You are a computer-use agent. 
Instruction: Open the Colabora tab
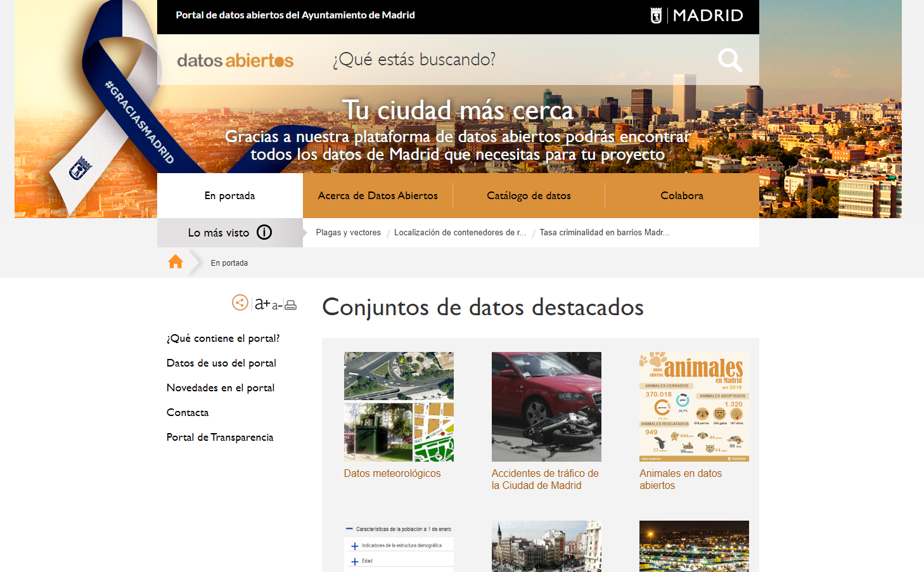[682, 195]
